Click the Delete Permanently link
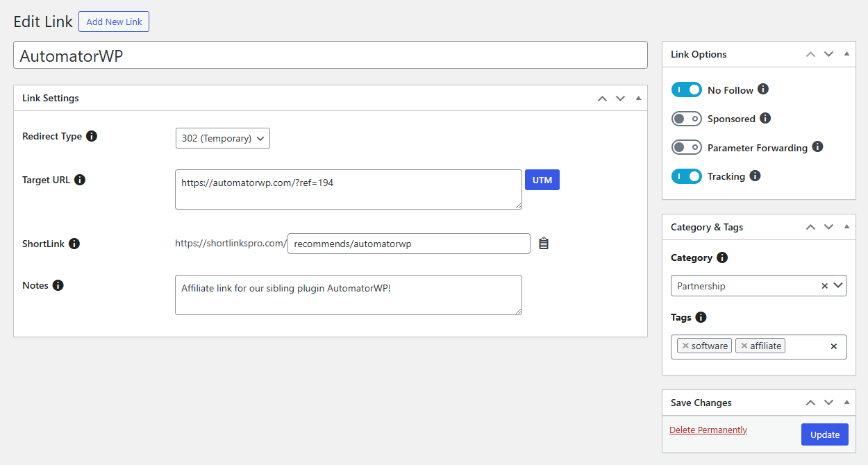 point(708,430)
